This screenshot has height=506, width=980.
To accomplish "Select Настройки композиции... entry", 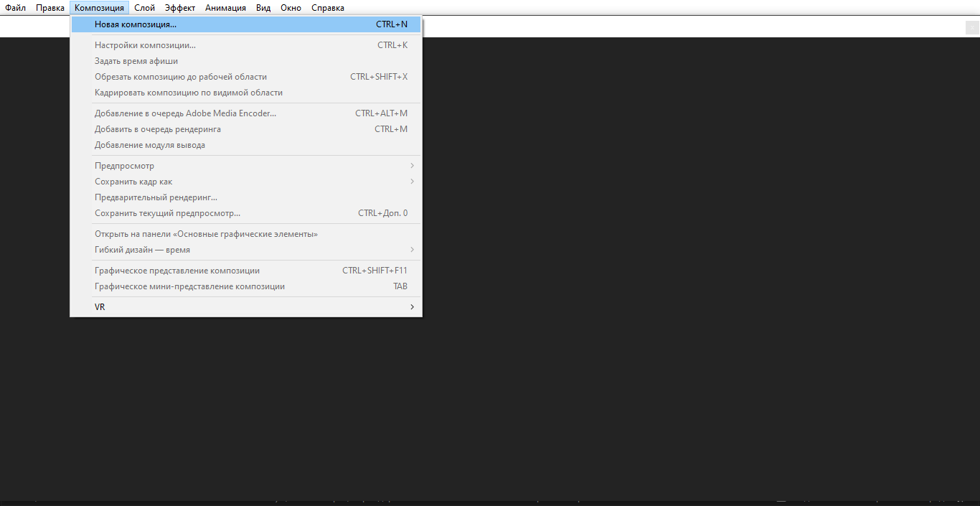I will [x=246, y=45].
